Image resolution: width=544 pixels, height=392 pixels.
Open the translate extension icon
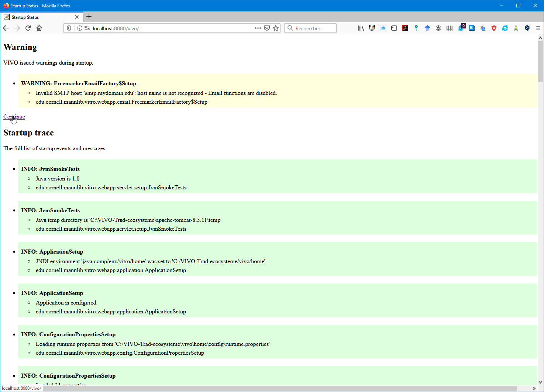click(x=483, y=28)
